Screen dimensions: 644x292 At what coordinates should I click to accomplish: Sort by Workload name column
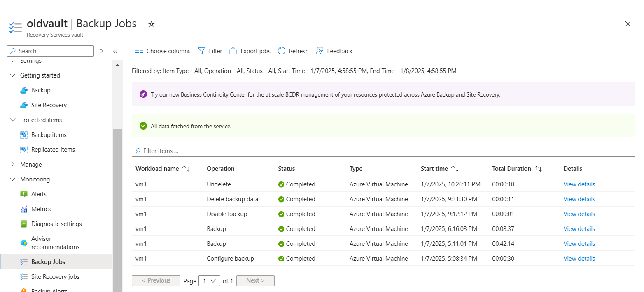tap(163, 169)
